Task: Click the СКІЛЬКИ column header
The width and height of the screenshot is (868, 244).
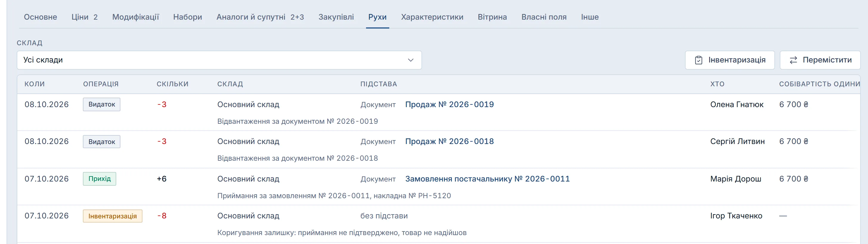Action: (x=173, y=84)
